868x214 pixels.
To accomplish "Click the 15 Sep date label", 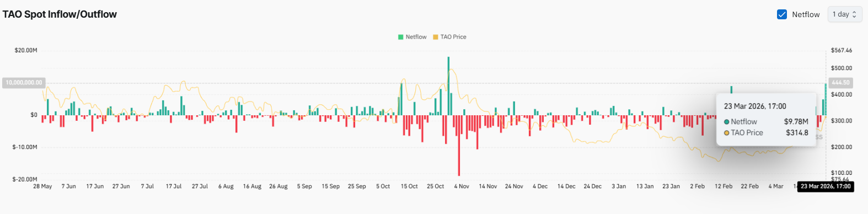I will (331, 186).
